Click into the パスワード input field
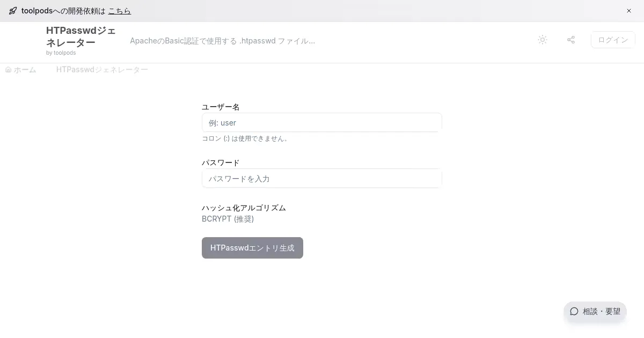The height and width of the screenshot is (338, 644). (321, 178)
